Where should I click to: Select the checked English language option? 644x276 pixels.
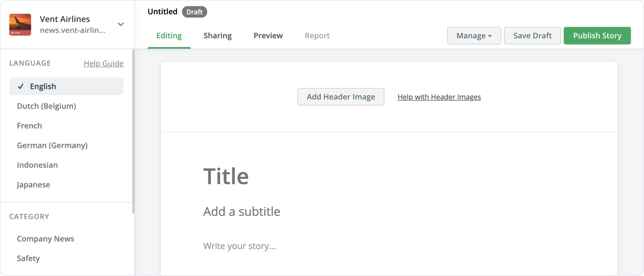(x=66, y=86)
